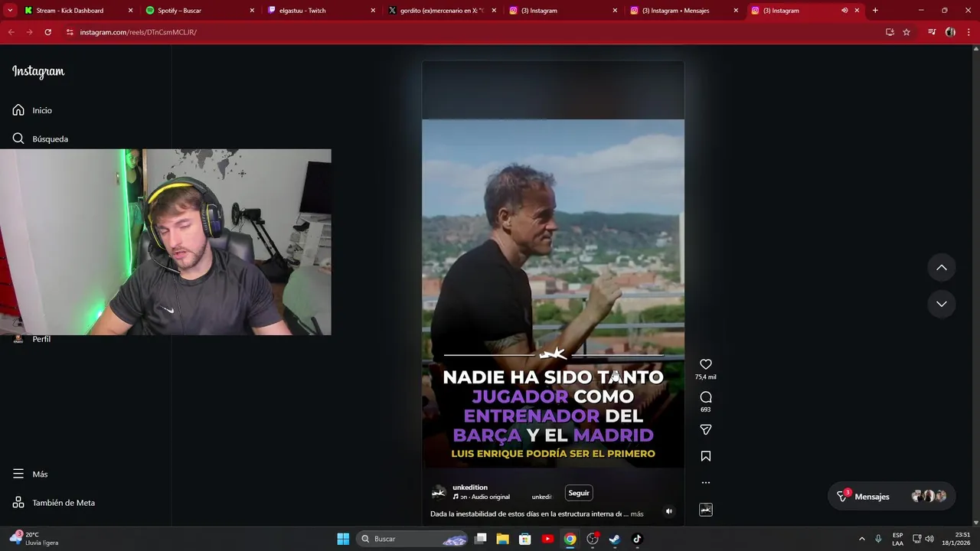Go to previous reel with up arrow
Screen dimensions: 980x551
[x=942, y=268]
